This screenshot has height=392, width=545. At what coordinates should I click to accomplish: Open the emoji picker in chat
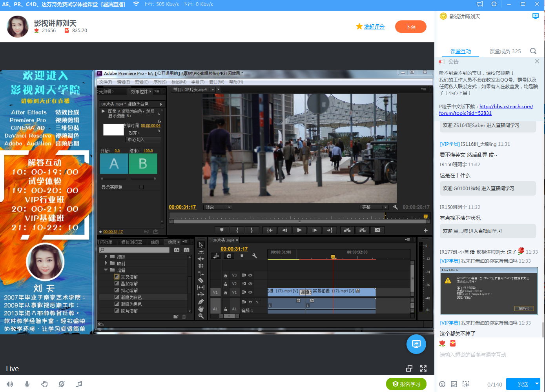[442, 384]
